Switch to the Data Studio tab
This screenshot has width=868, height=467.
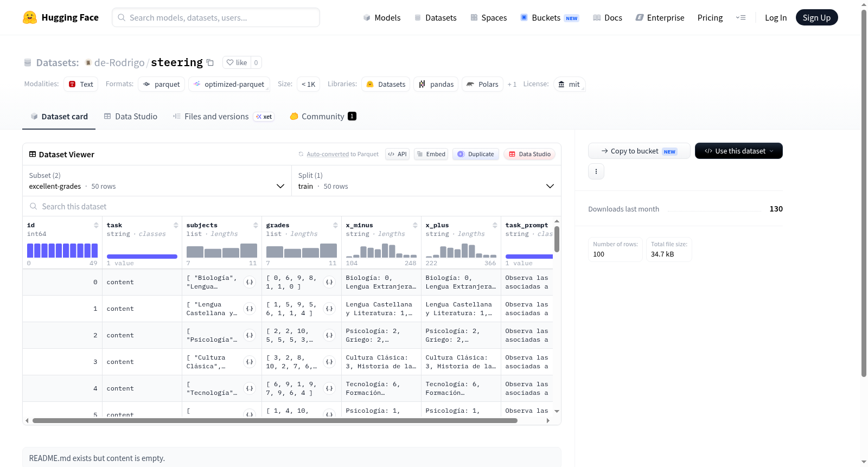(131, 117)
